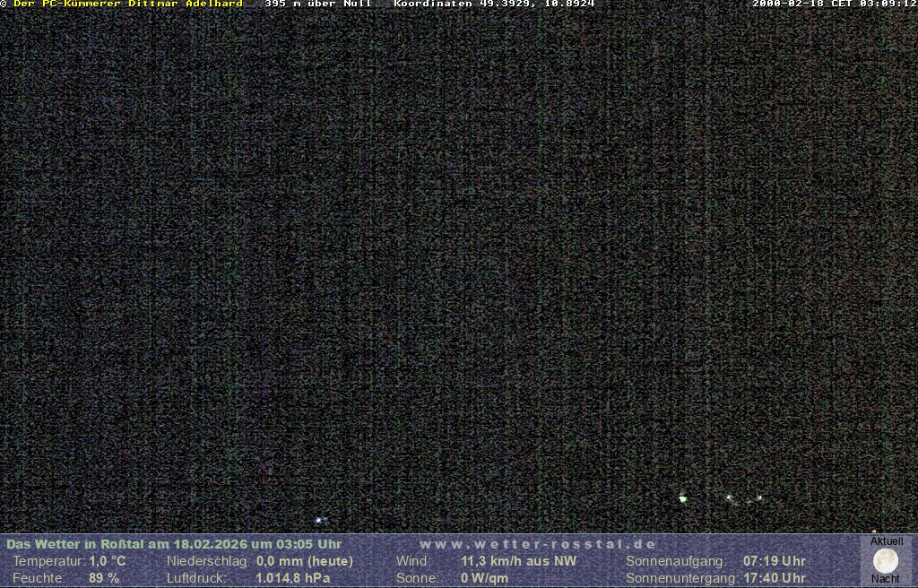Click the 'Nacht' label below the moon
Viewport: 918px width, 588px height.
point(886,579)
